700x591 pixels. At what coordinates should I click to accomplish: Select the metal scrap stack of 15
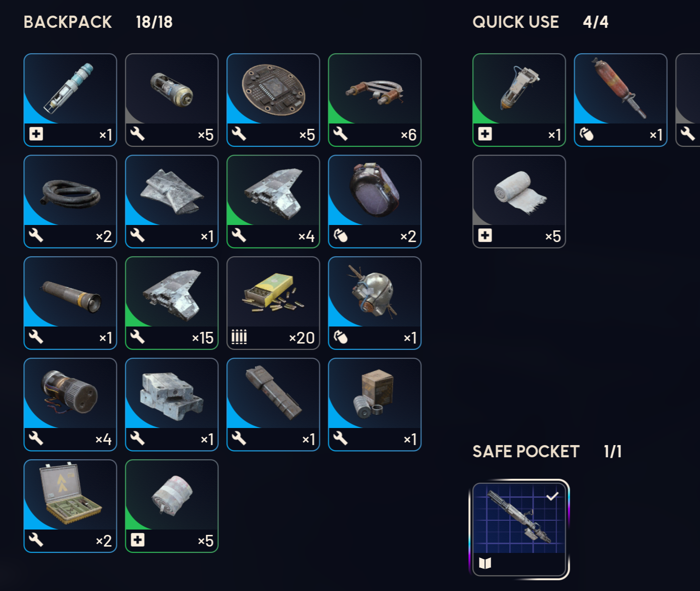tap(172, 303)
